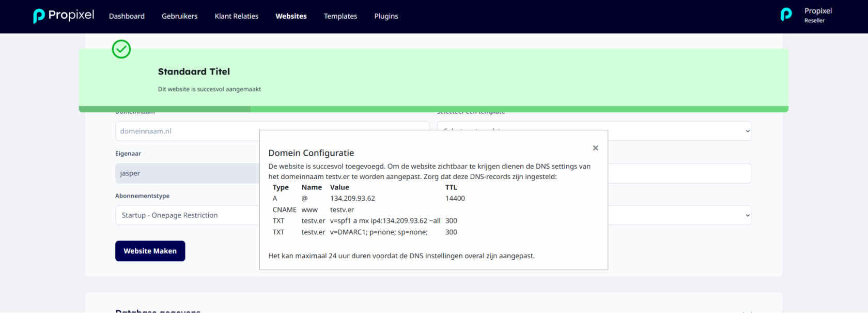Click the @ name cell
868x313 pixels.
304,198
